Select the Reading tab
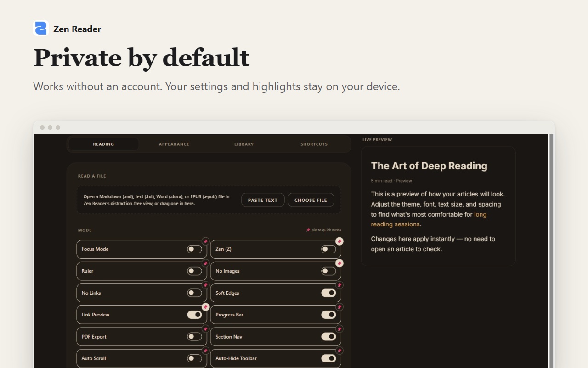Screen dimensions: 588x368 click(x=103, y=144)
